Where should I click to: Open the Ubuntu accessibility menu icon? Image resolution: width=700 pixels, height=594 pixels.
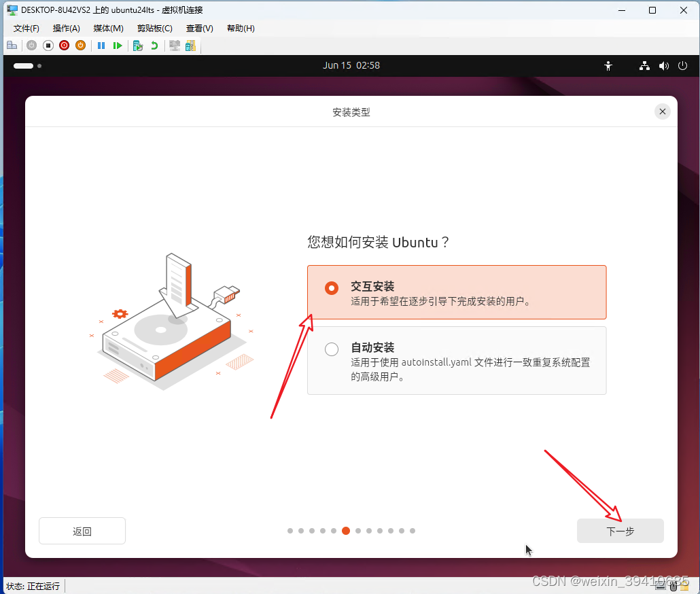tap(608, 66)
